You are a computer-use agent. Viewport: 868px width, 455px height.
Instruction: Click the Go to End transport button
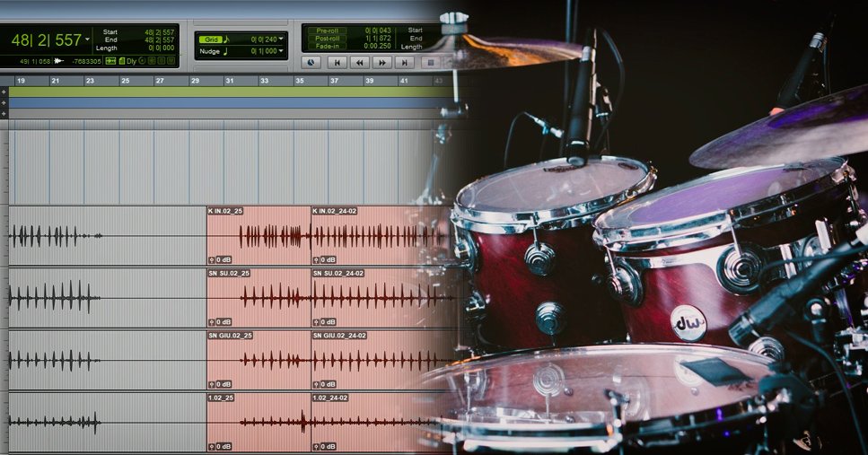(405, 63)
